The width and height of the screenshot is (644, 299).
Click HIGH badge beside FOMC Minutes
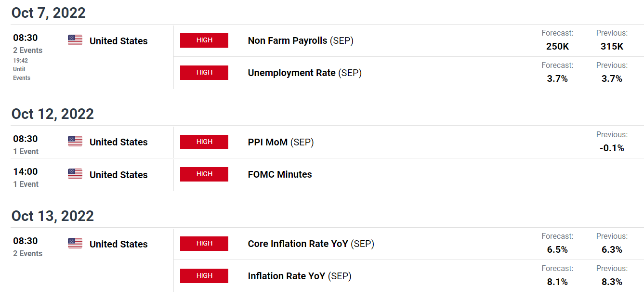click(x=204, y=174)
